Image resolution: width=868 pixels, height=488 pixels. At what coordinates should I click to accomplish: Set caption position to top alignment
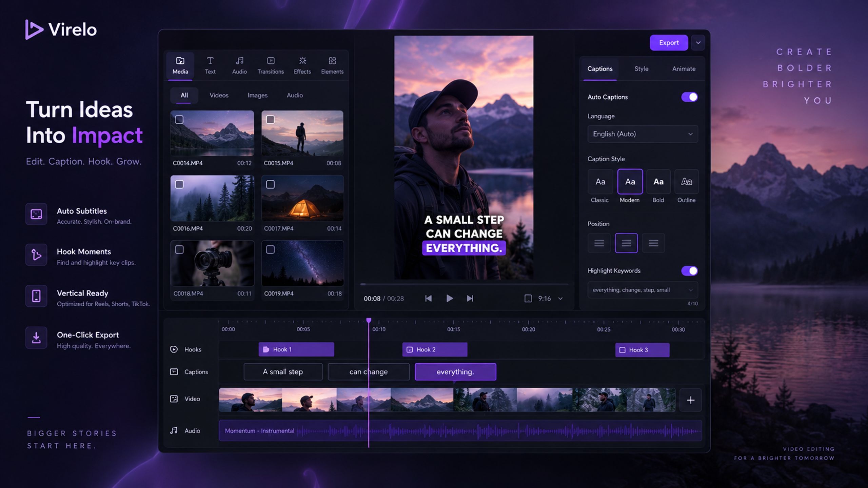click(599, 243)
